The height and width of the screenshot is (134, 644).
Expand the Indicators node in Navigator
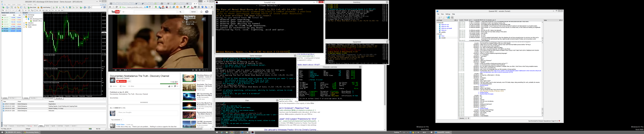pos(24,23)
